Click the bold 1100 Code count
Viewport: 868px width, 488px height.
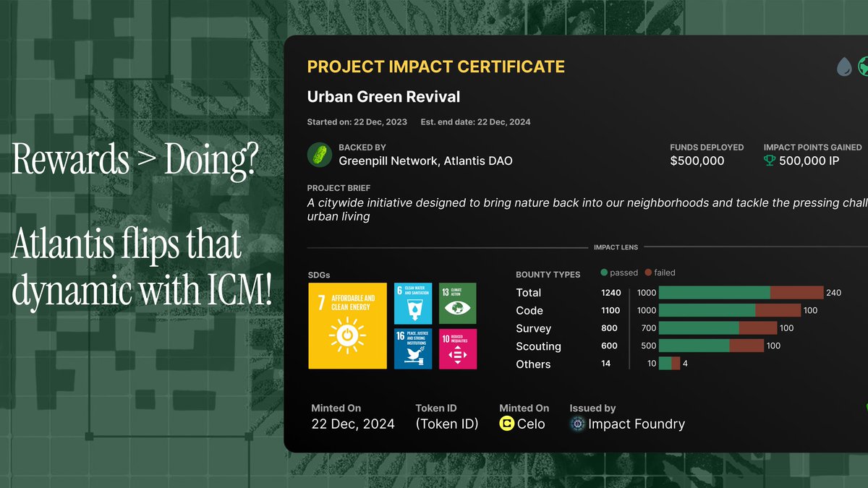[x=610, y=310]
